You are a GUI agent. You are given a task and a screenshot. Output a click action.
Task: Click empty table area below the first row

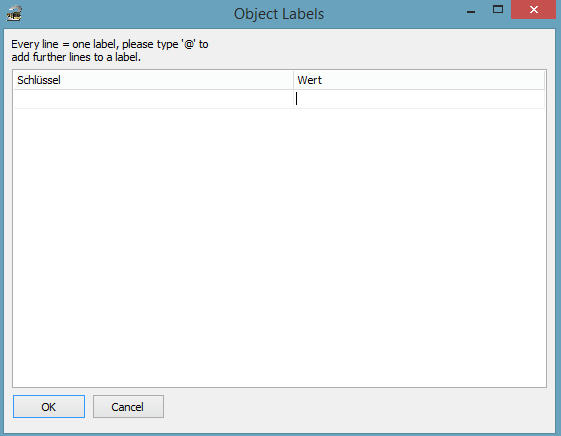coord(279,247)
